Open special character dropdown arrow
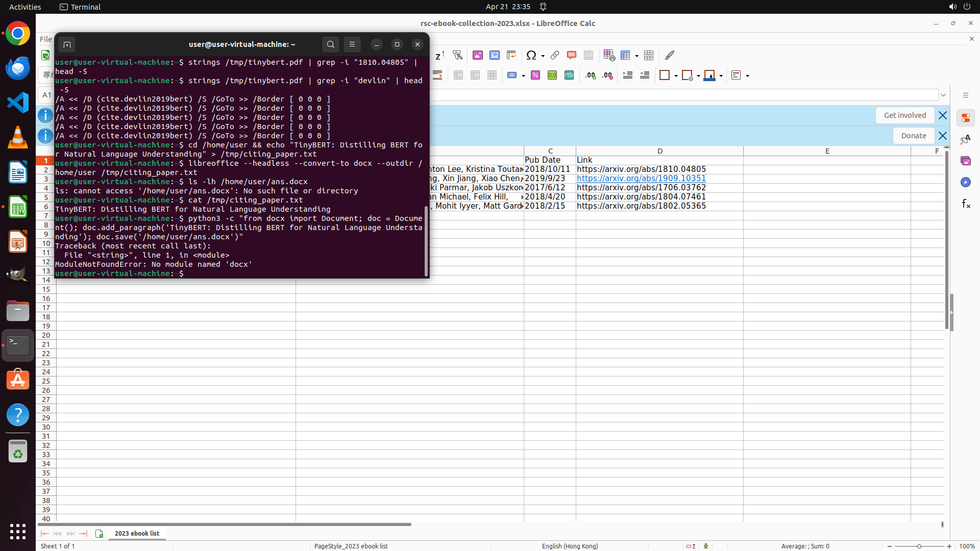The height and width of the screenshot is (551, 980). 543,56
